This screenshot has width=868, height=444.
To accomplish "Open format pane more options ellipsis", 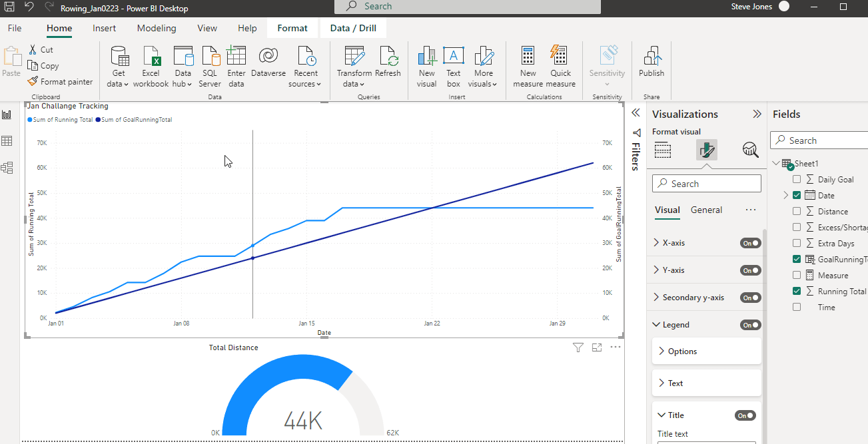I will pos(751,210).
